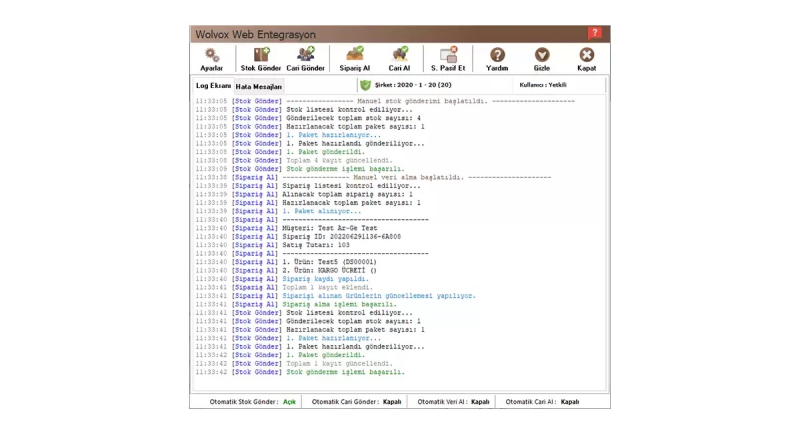The image size is (800, 435).
Task: Select log line 'Toplam 4 kayıt güncellendi.'
Action: (294, 160)
